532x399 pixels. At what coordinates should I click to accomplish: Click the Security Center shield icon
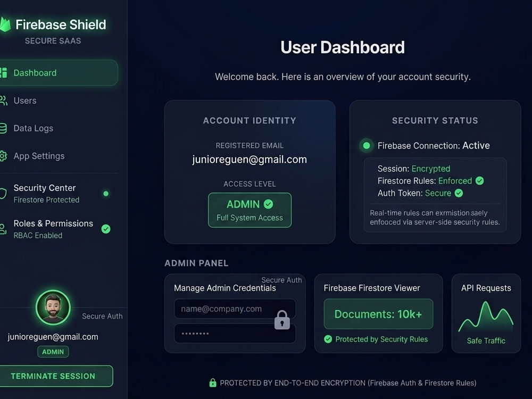tap(3, 194)
